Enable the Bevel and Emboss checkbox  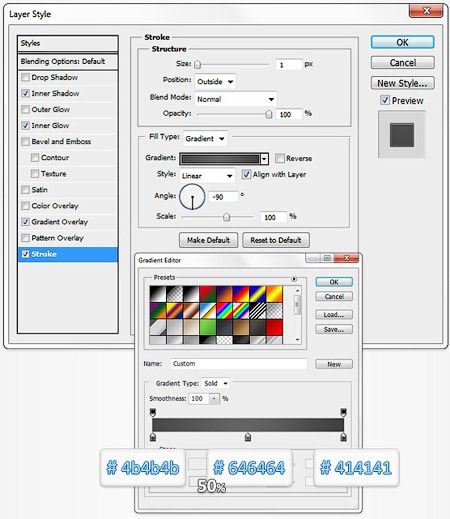tap(25, 141)
